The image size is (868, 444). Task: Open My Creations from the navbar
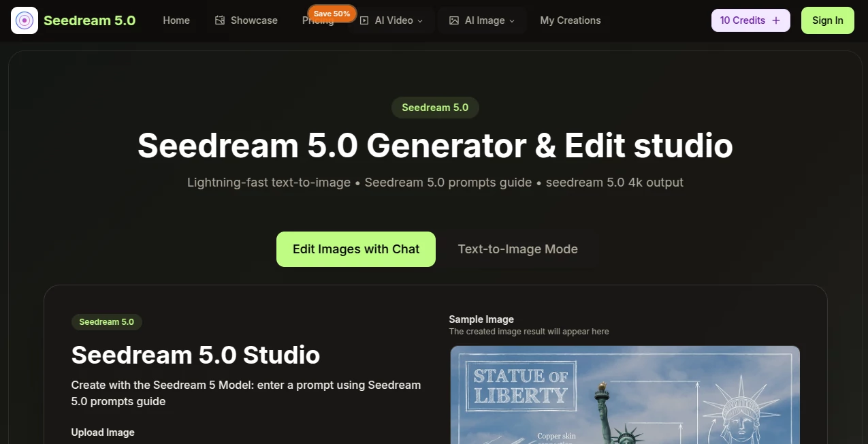[x=570, y=20]
